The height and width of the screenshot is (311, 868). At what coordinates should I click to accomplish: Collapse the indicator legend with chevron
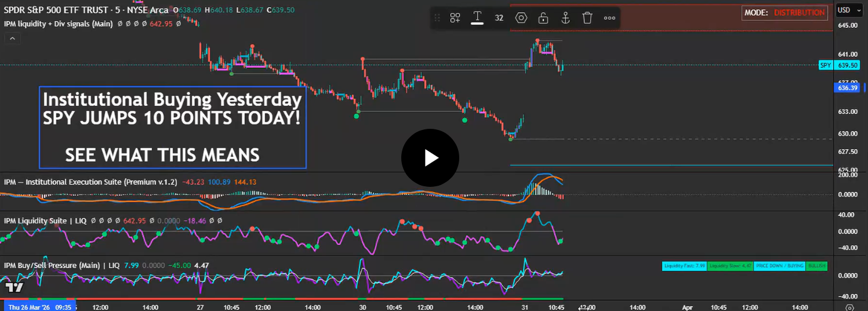click(x=12, y=38)
